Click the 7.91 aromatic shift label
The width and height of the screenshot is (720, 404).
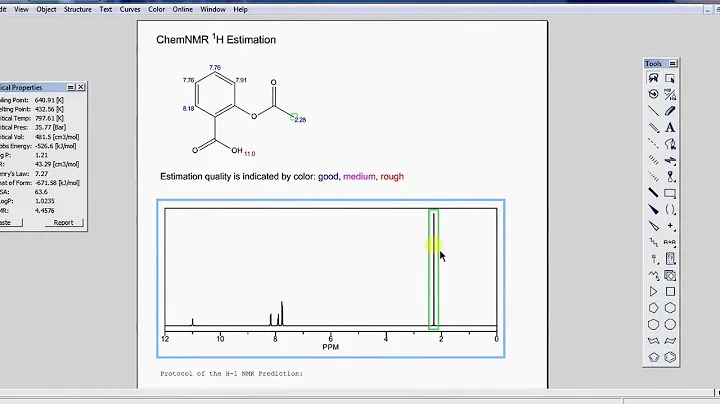[x=241, y=80]
